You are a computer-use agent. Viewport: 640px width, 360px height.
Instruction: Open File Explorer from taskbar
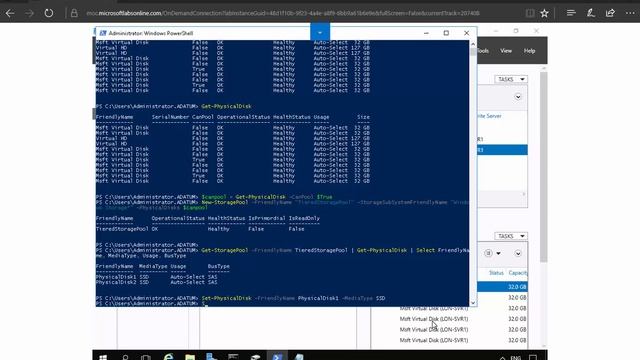click(190, 357)
